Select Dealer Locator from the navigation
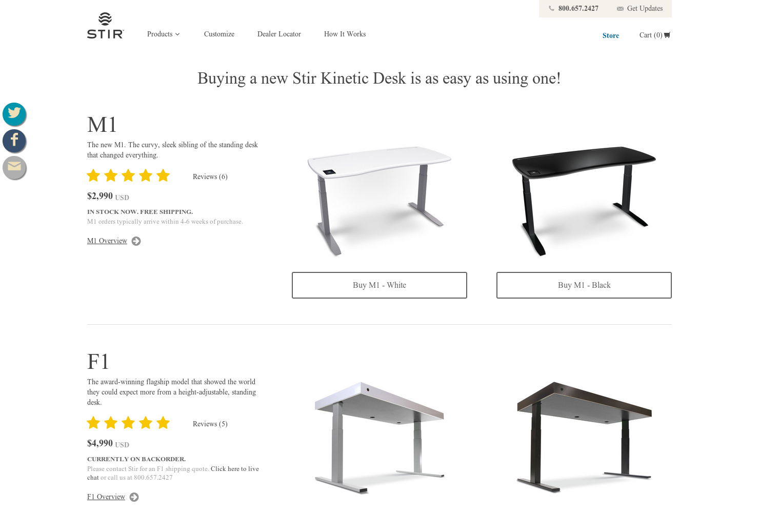This screenshot has width=759, height=532. [279, 34]
